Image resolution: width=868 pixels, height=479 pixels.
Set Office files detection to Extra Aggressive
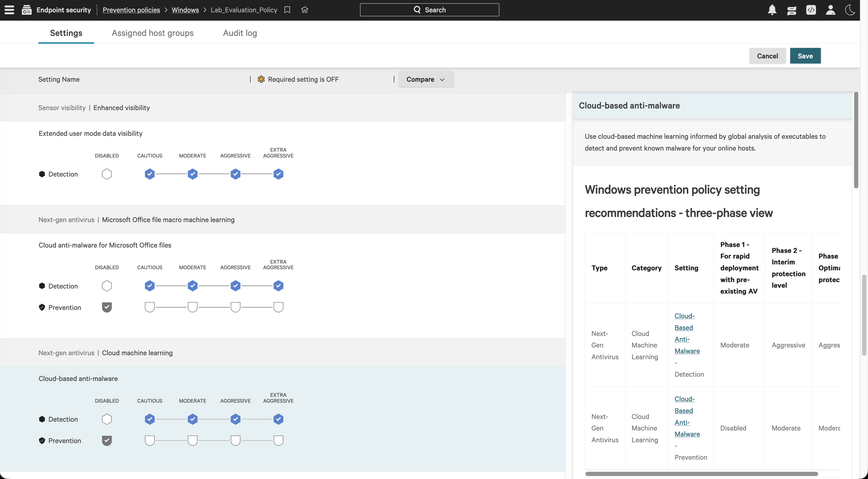278,286
